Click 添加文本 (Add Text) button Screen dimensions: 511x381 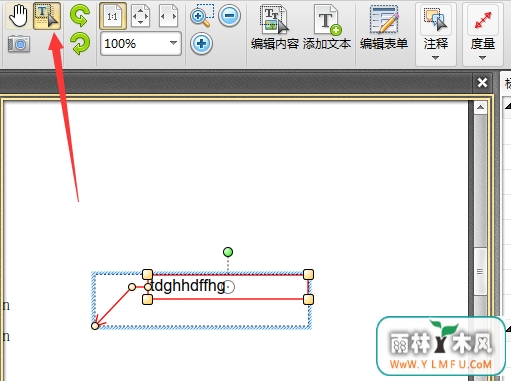tap(327, 28)
